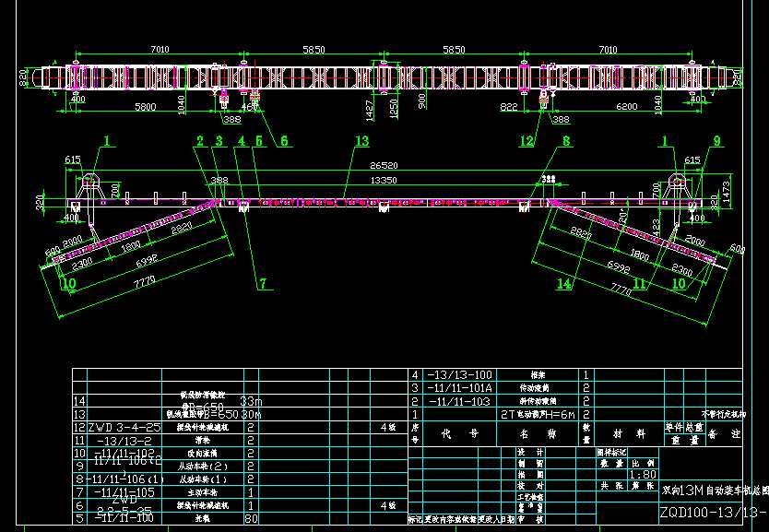Select part balloon label 14
Viewport: 769px width, 532px height.
tap(564, 283)
